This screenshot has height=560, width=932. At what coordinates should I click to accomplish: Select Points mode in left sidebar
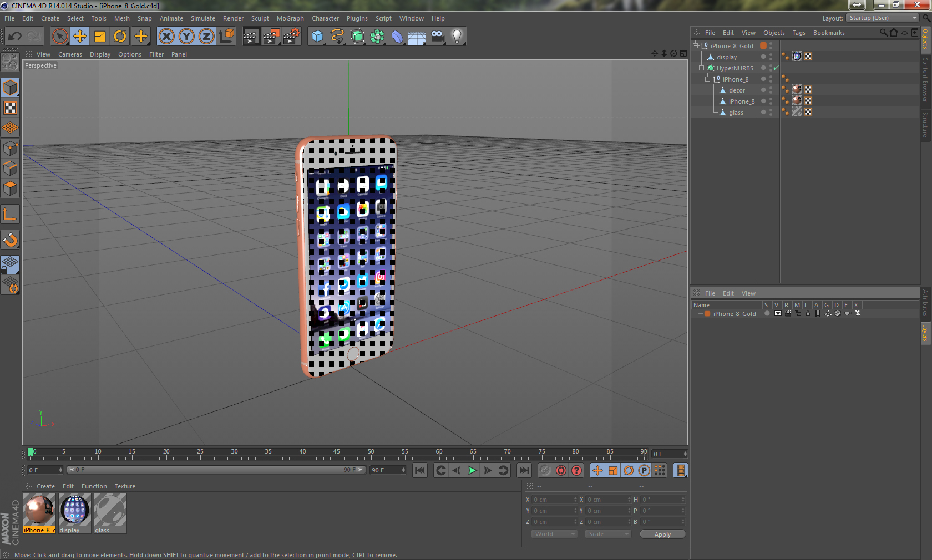10,149
